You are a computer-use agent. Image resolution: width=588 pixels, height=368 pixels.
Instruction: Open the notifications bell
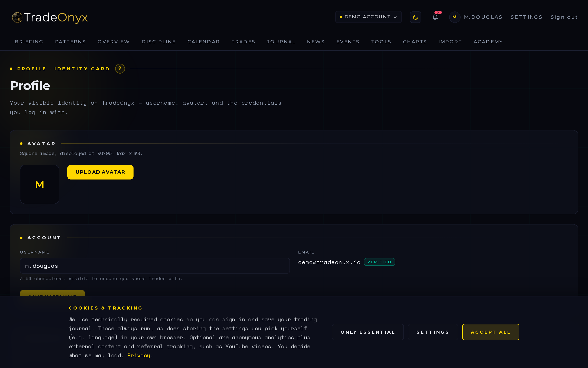pos(435,17)
